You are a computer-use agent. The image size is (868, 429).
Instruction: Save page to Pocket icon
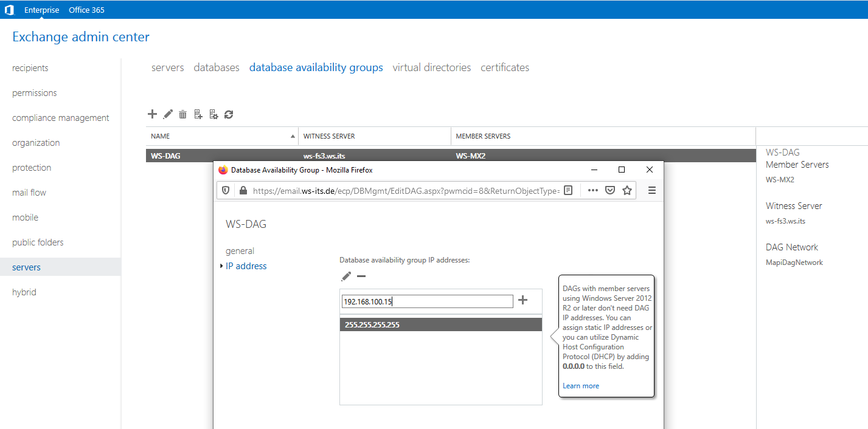[x=610, y=190]
